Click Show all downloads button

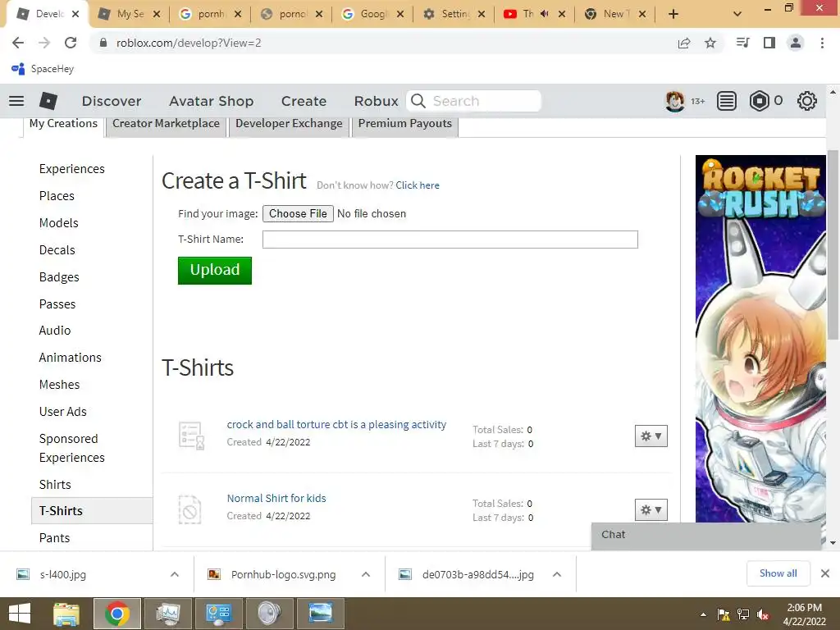[778, 573]
